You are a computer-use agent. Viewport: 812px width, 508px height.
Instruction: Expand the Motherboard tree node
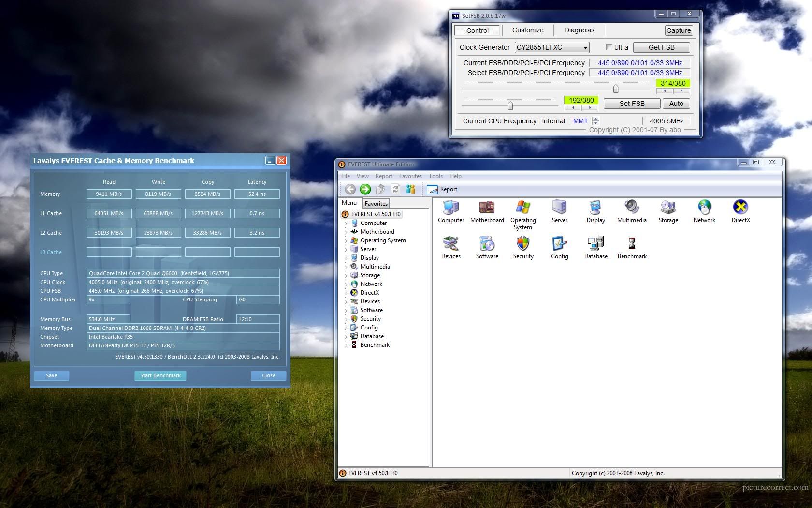click(346, 232)
